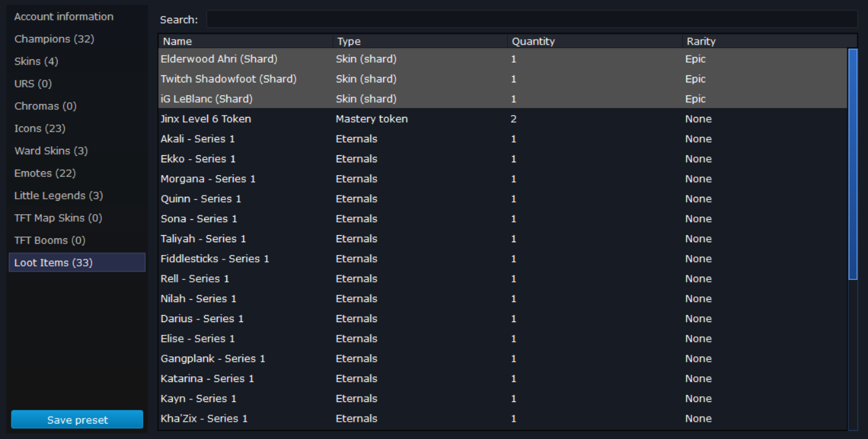Image resolution: width=868 pixels, height=439 pixels.
Task: Select Loot Items (33) category
Action: [77, 263]
